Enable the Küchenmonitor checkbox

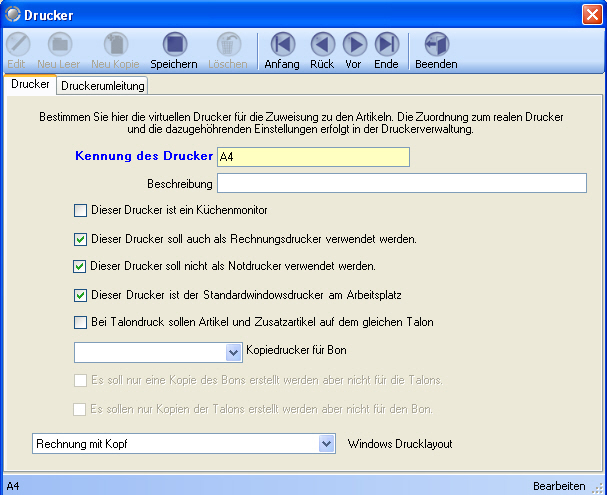click(x=81, y=211)
